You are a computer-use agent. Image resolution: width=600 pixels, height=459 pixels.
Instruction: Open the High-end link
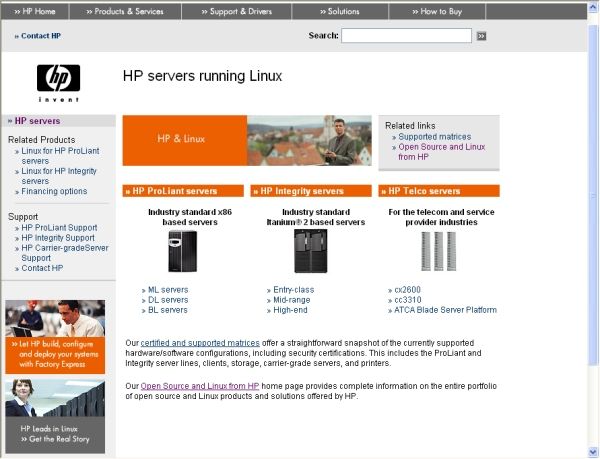coord(290,310)
